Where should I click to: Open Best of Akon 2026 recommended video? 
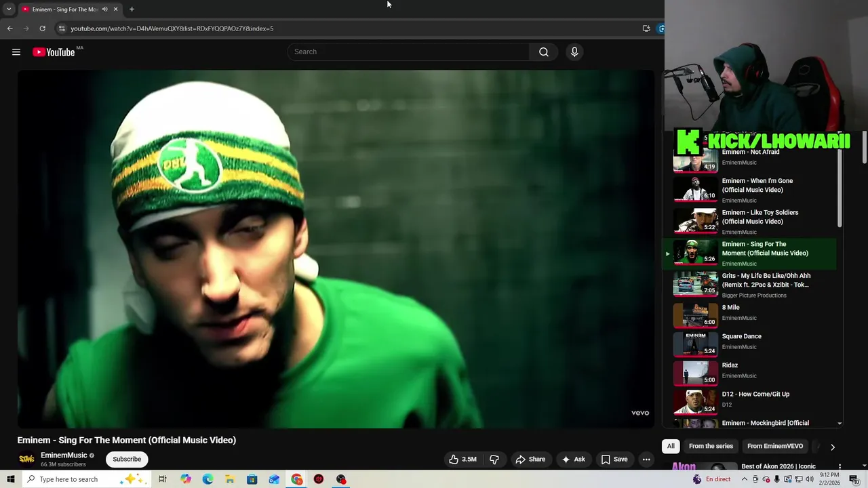[x=778, y=466]
